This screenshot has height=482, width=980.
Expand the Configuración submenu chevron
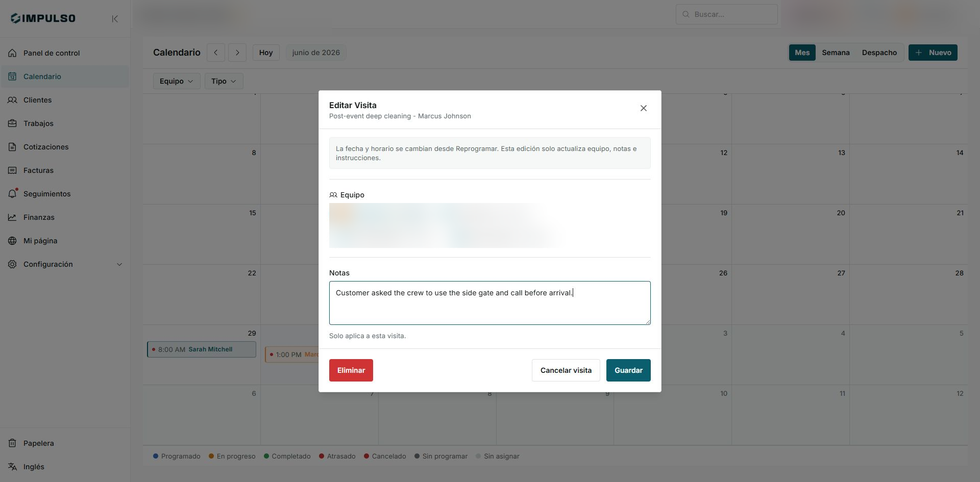click(119, 264)
